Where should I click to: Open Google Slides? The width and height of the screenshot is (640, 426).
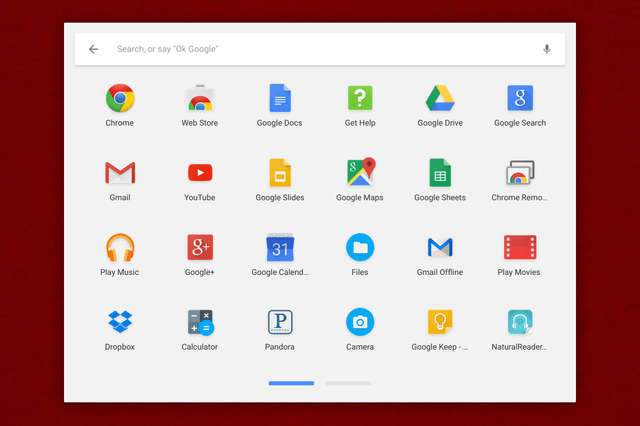(x=280, y=173)
